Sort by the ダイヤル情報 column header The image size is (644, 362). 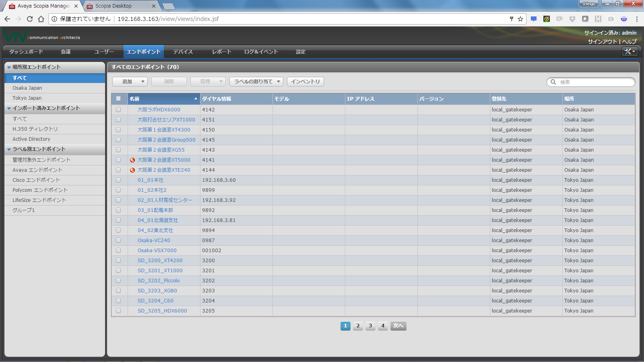tap(236, 99)
